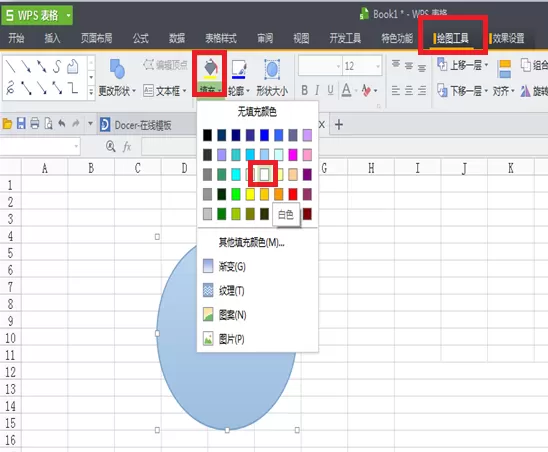Pick the black color swatch

click(x=208, y=135)
